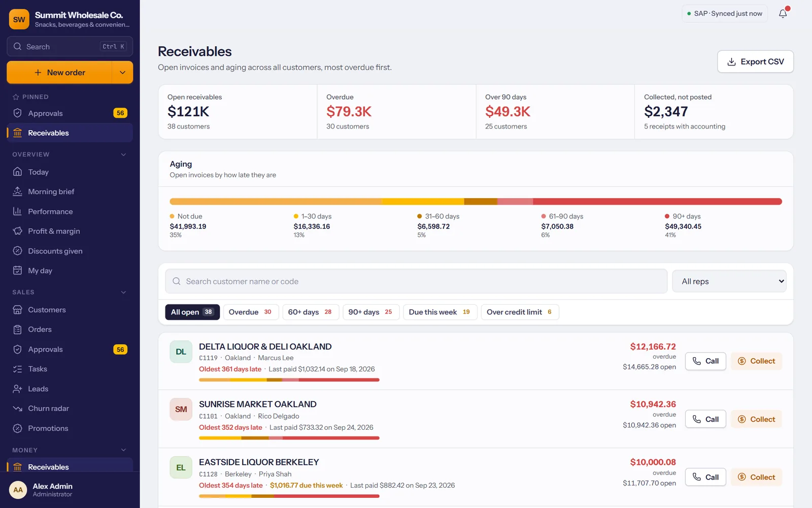Collect from Eastside Liquor Berkeley

click(x=756, y=477)
